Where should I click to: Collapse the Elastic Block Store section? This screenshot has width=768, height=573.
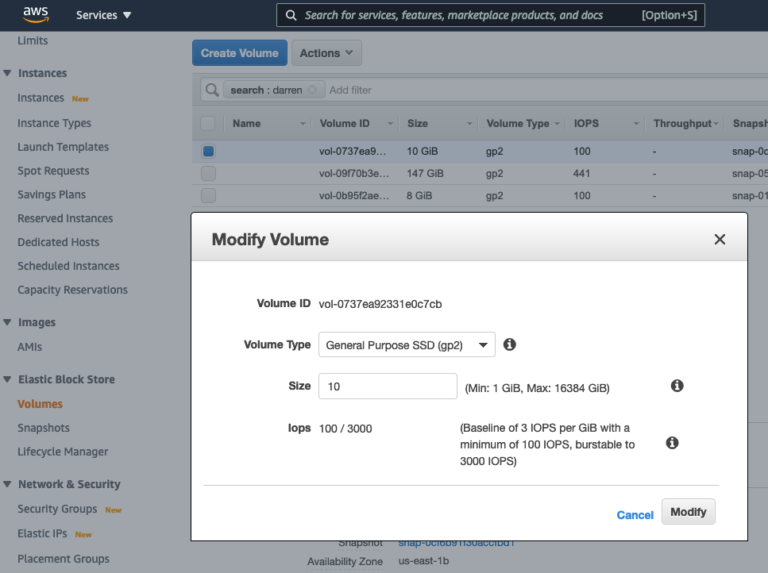8,380
